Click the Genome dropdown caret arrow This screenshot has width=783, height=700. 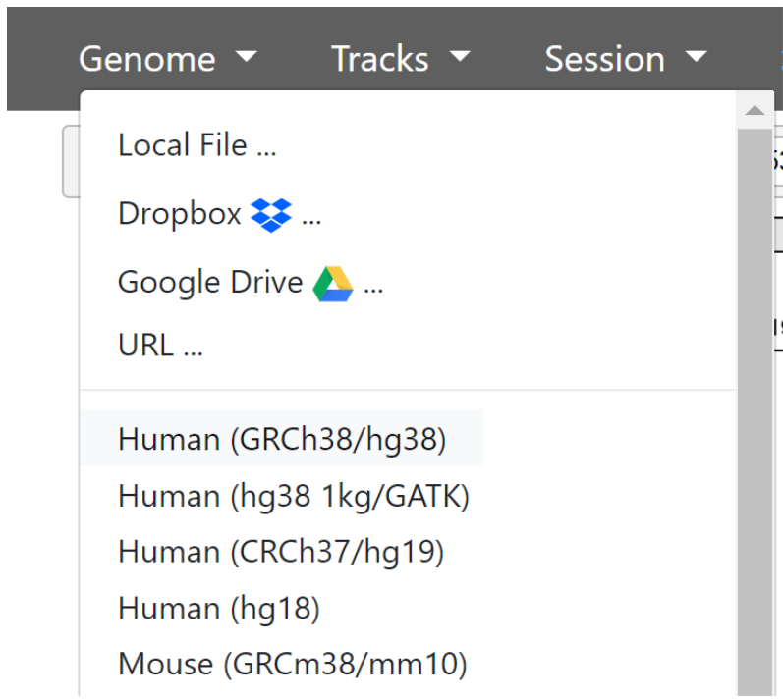[x=247, y=58]
